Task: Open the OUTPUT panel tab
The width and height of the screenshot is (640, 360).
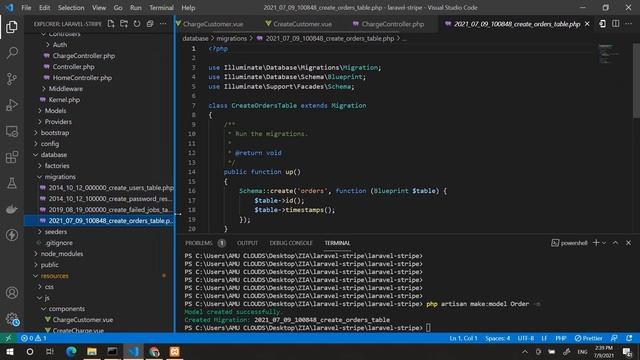Action: pyautogui.click(x=247, y=242)
